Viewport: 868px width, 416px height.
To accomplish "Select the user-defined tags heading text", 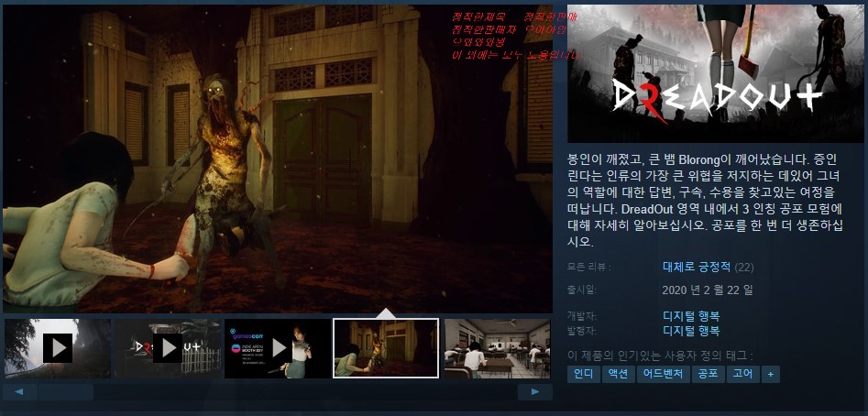I will click(x=661, y=356).
